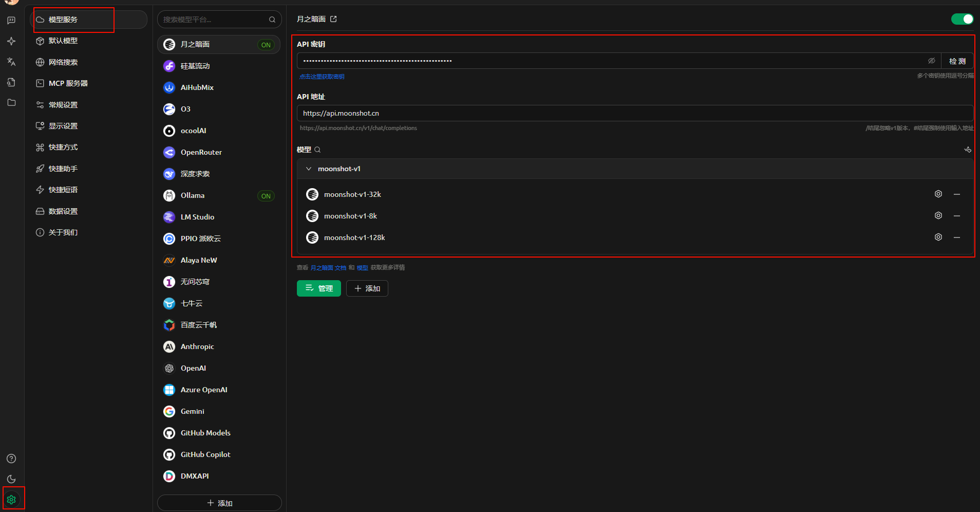Select O3 provider
The width and height of the screenshot is (980, 512).
(219, 109)
